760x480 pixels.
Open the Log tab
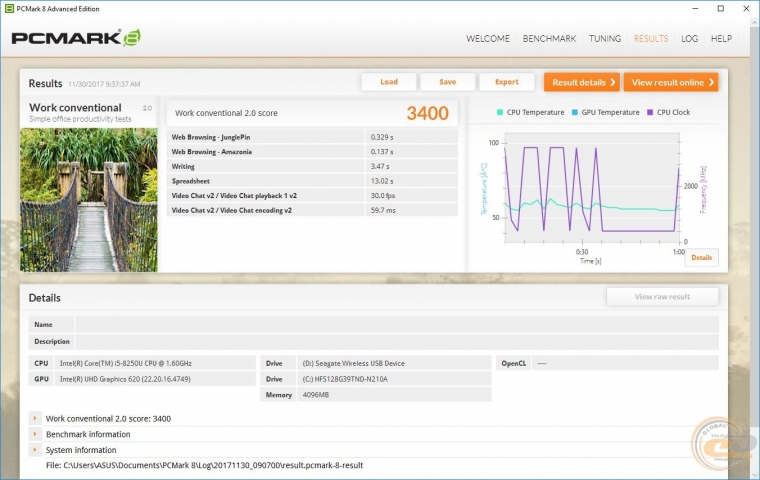click(x=689, y=39)
